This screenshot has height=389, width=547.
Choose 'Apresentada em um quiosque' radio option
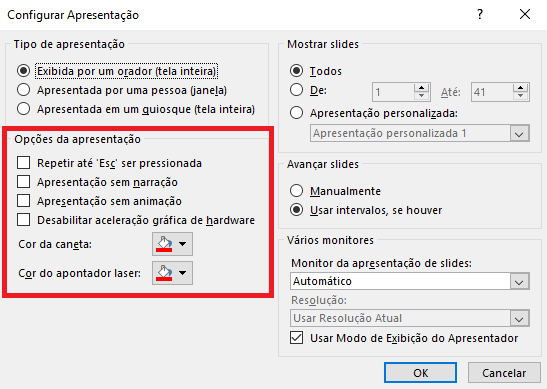(23, 109)
